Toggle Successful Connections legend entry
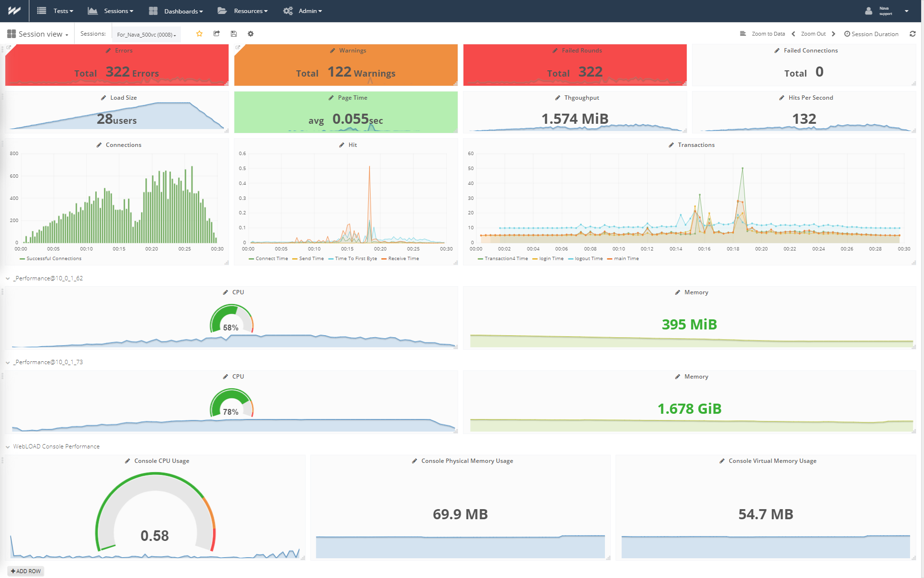Screen dimensions: 924x578 pyautogui.click(x=53, y=259)
